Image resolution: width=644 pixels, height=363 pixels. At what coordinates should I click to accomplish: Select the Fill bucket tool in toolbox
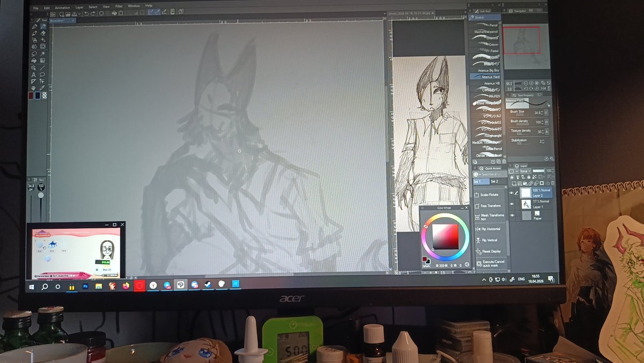[34, 61]
